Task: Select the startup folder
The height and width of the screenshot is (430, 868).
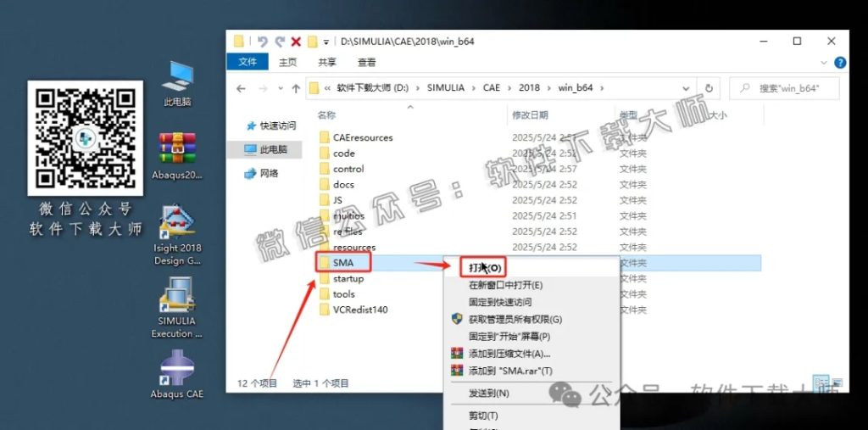Action: [342, 278]
